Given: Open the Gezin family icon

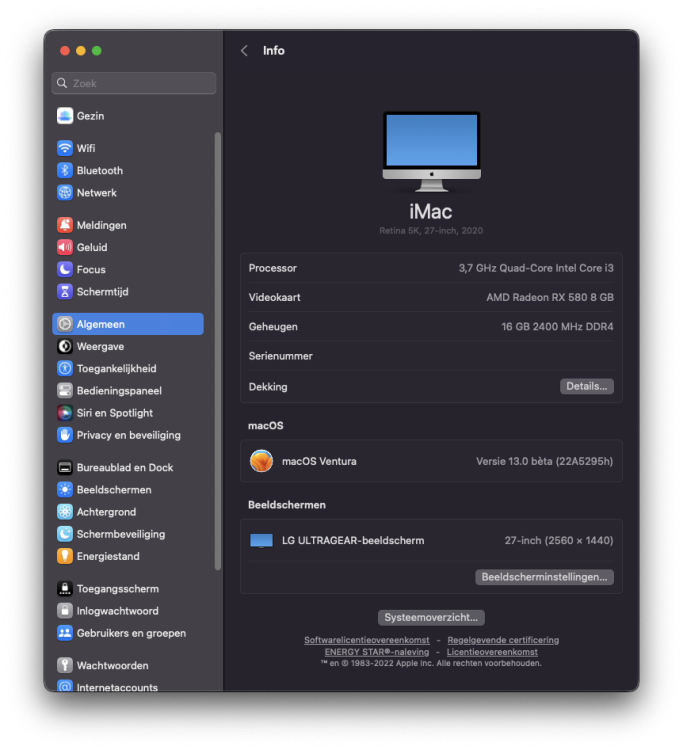Looking at the screenshot, I should click(65, 116).
